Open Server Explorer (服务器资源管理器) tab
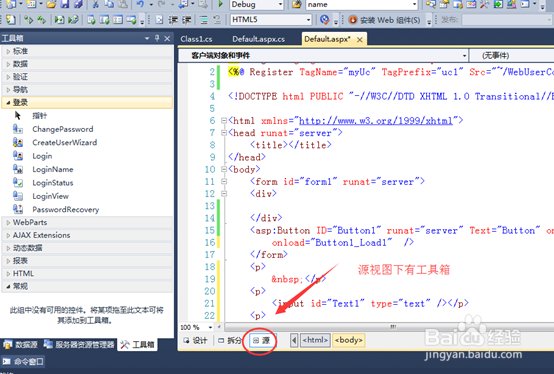The height and width of the screenshot is (374, 554). tap(79, 344)
